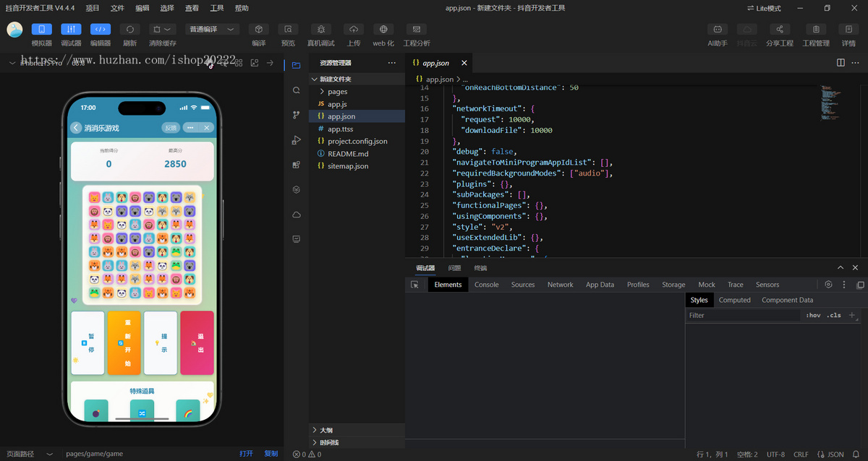Open the Search icon in activity bar

(x=296, y=90)
